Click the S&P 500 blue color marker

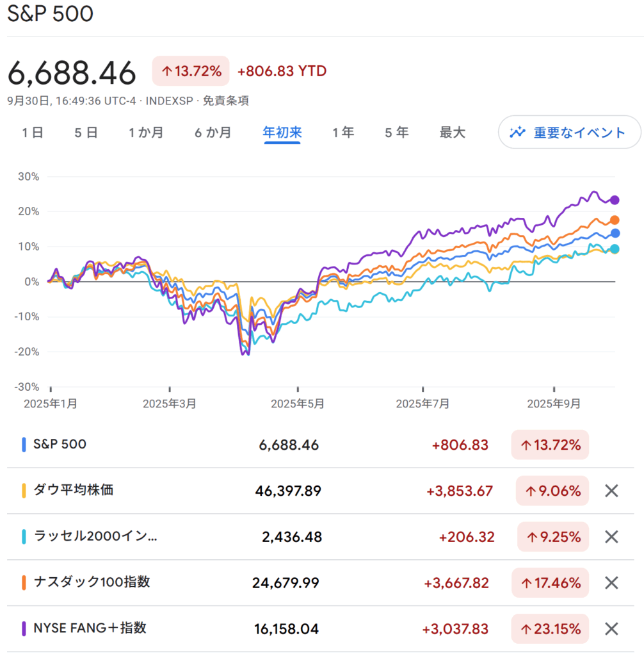pyautogui.click(x=24, y=445)
